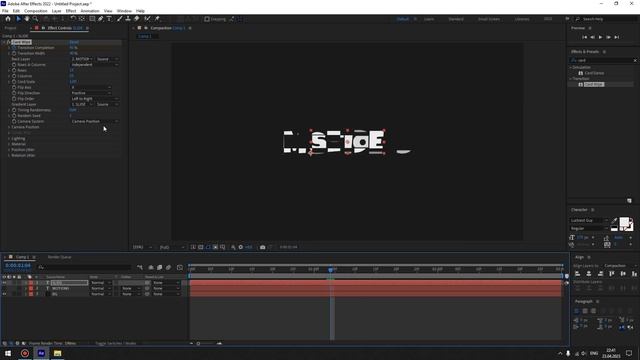This screenshot has height=360, width=640.
Task: Select Card Dance effect in presets
Action: point(594,73)
